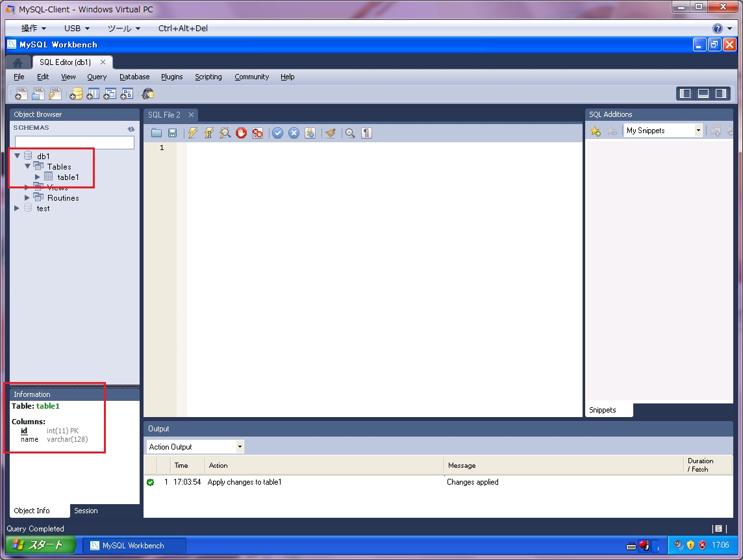
Task: Open the スタート button
Action: tap(41, 545)
